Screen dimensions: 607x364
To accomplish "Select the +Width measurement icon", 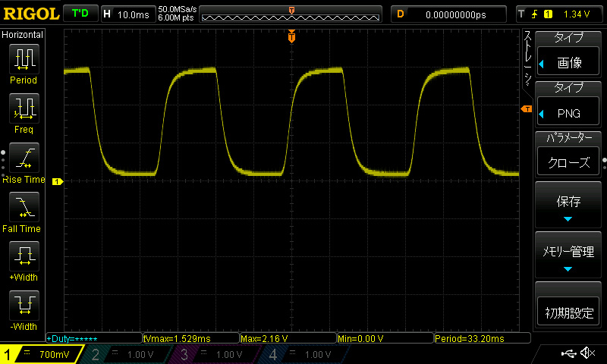I will pos(24,256).
